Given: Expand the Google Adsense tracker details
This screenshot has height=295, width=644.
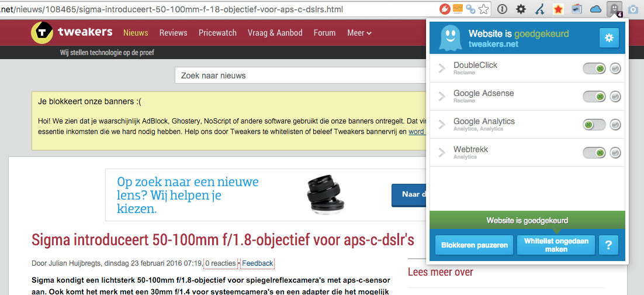Looking at the screenshot, I should coord(442,97).
